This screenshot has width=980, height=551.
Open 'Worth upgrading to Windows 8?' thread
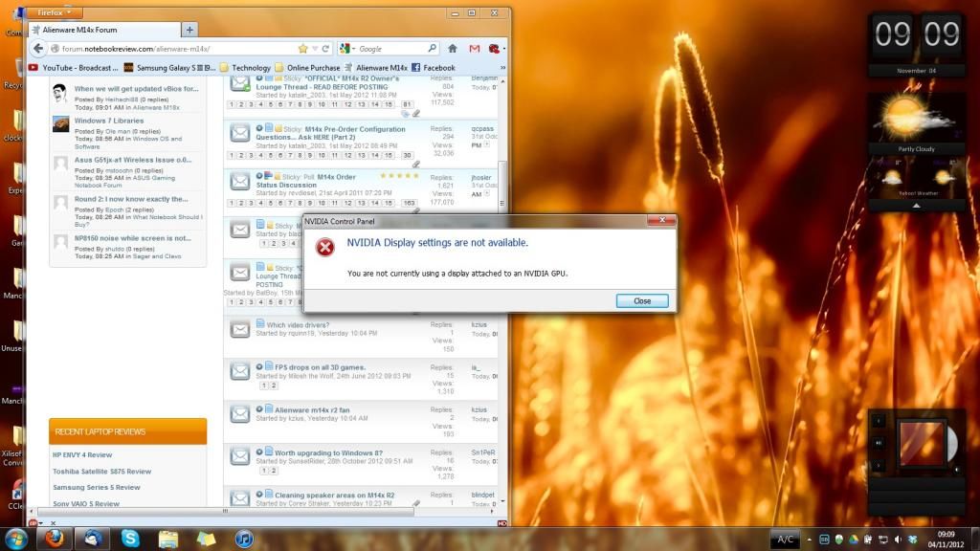[328, 452]
